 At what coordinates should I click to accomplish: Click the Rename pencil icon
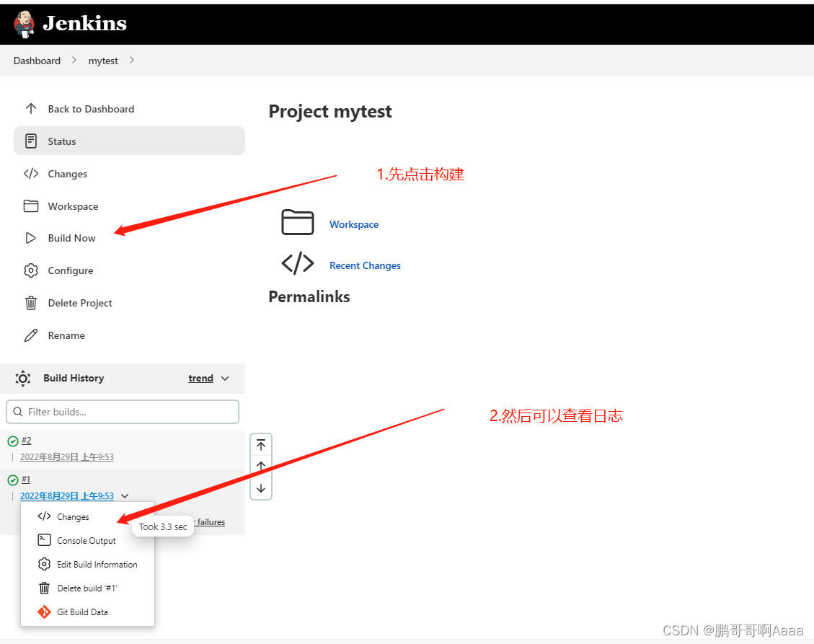(31, 335)
